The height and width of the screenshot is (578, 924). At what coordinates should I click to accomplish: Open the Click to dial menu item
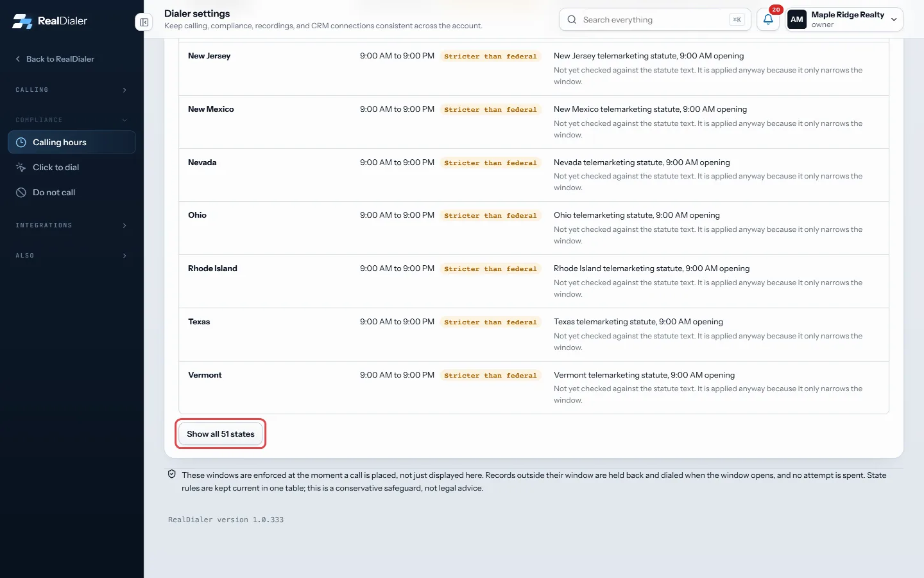point(72,168)
